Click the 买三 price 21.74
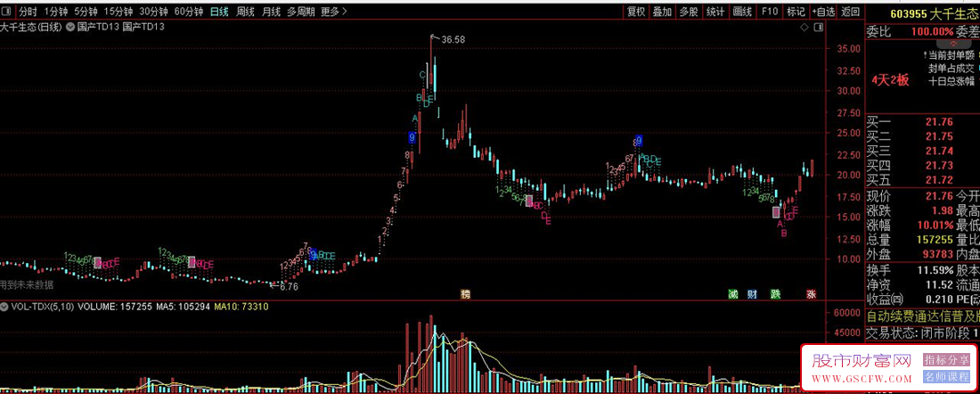 [939, 151]
